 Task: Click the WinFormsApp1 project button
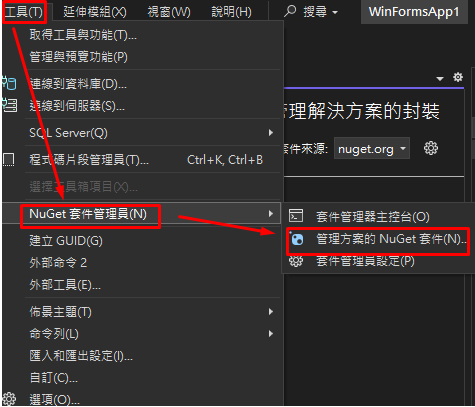(414, 12)
